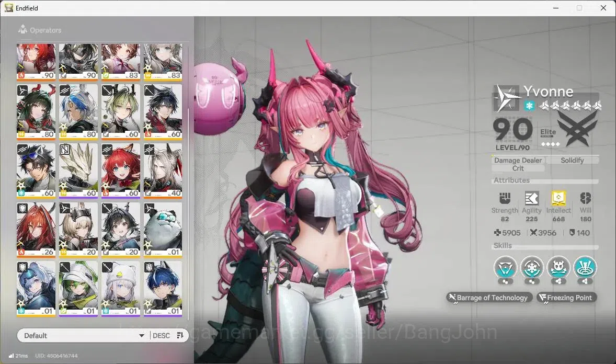
Task: Select the green-haired white-hooded level 01 operator
Action: tap(78, 289)
